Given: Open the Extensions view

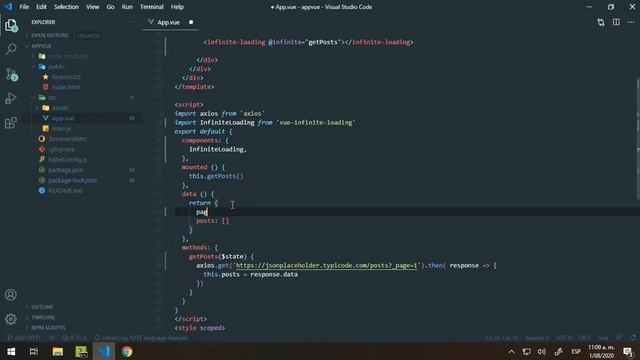Looking at the screenshot, I should point(11,122).
